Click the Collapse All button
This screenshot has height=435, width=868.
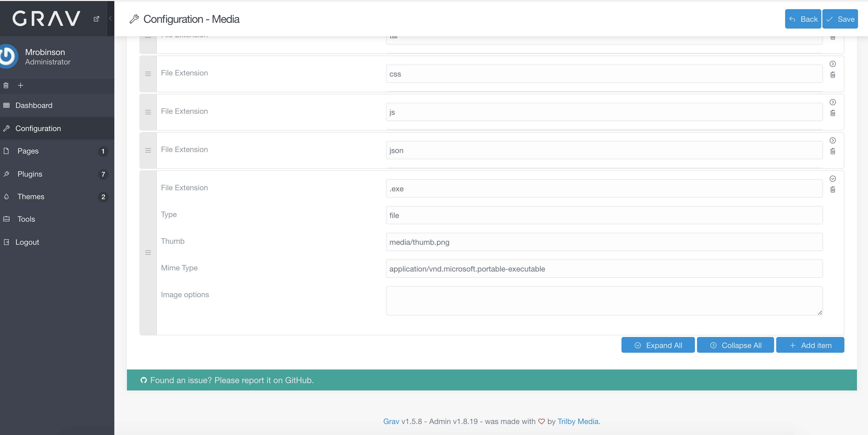coord(735,345)
